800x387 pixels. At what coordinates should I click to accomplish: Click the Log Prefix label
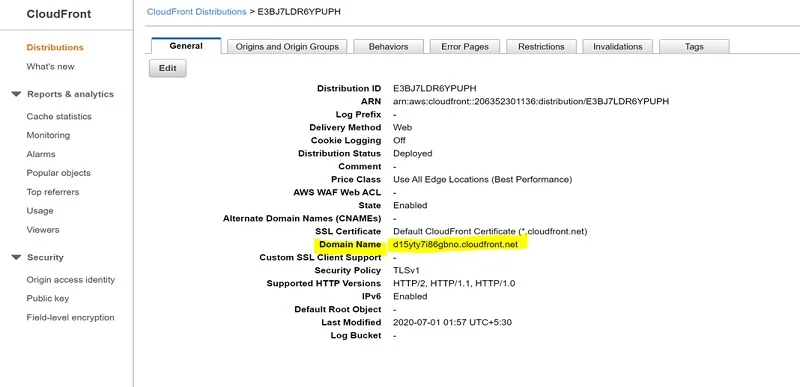coord(358,115)
